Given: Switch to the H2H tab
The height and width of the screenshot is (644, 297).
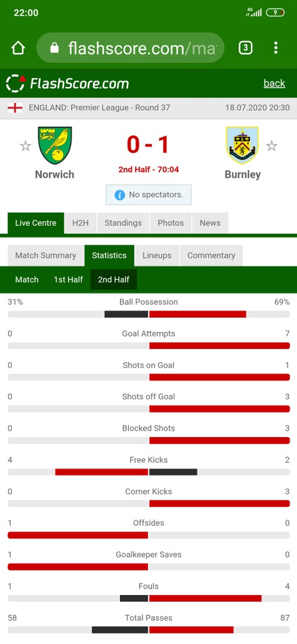Looking at the screenshot, I should (x=80, y=223).
